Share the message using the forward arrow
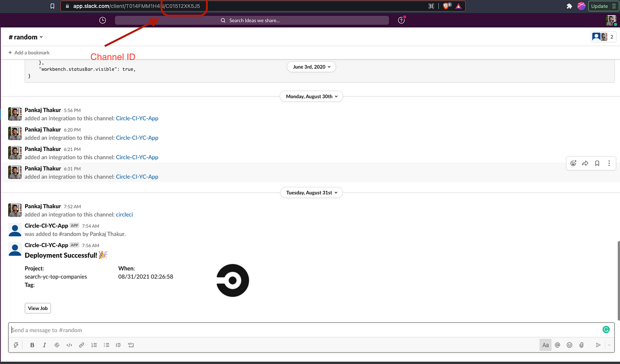Viewport: 620px width, 364px height. pyautogui.click(x=585, y=163)
